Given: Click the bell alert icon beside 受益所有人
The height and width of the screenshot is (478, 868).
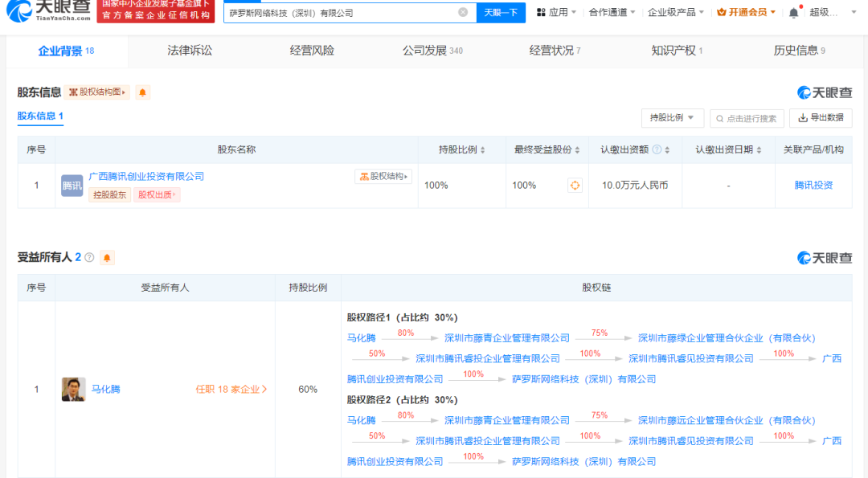Looking at the screenshot, I should click(x=108, y=258).
